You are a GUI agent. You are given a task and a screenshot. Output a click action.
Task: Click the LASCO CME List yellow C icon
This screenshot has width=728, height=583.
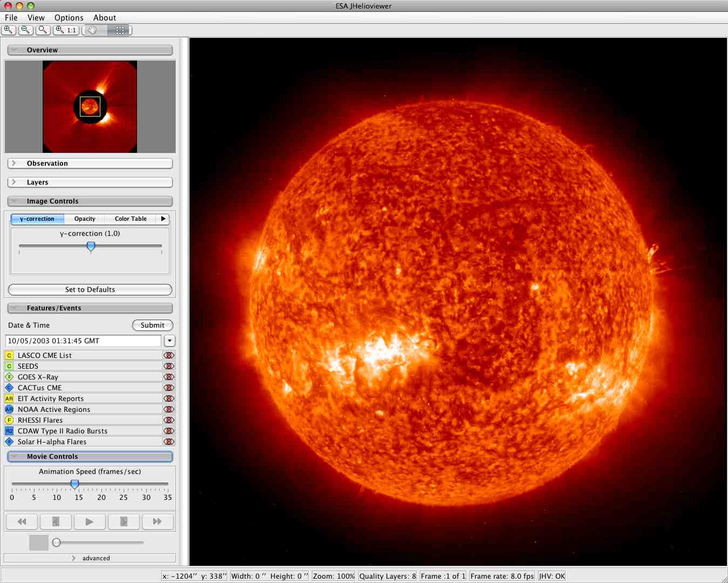tap(9, 355)
